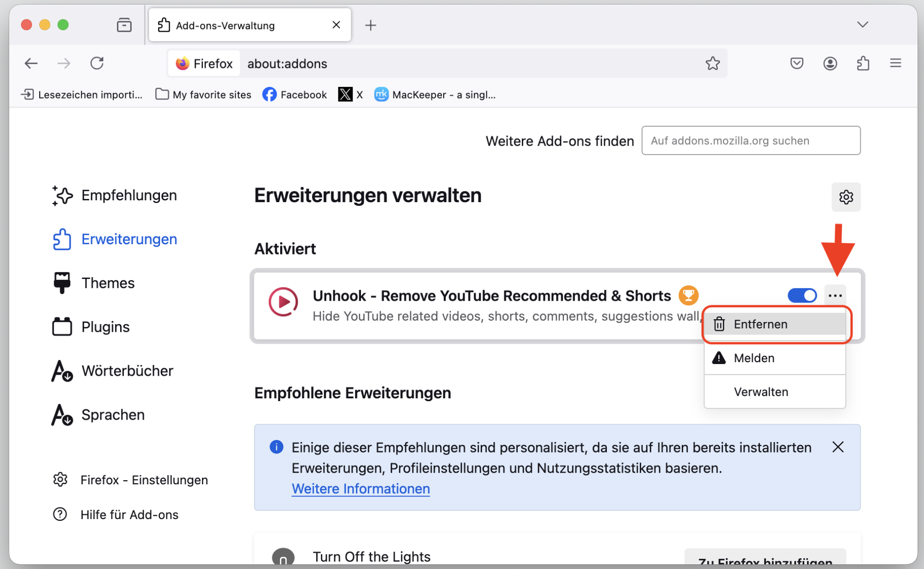This screenshot has height=569, width=924.
Task: Dismiss the personalised recommendations notice
Action: tap(838, 447)
